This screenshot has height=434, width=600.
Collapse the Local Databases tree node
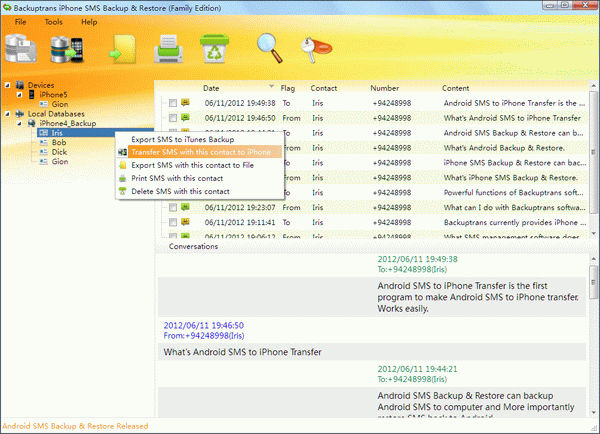point(8,114)
